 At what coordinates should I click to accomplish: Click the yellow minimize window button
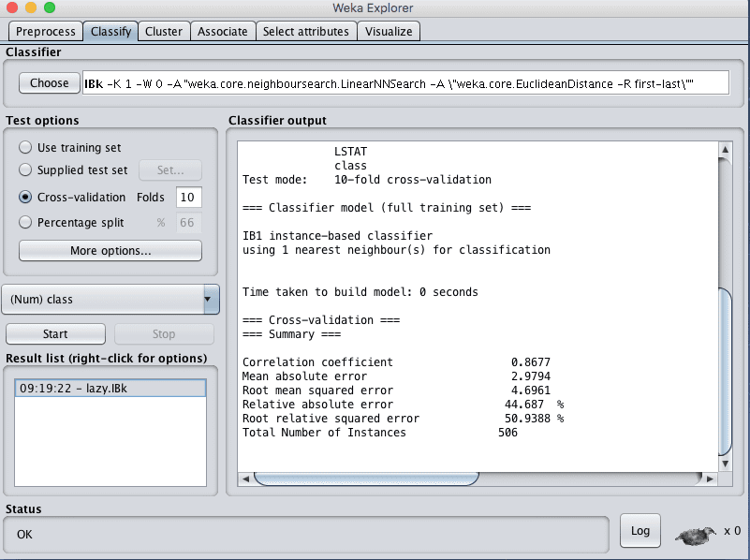[31, 7]
